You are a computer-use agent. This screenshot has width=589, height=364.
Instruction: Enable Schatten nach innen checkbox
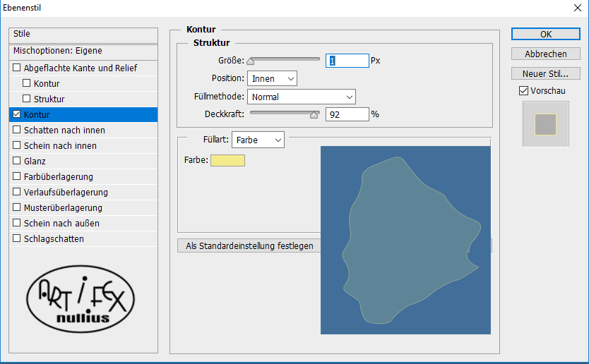tap(16, 130)
